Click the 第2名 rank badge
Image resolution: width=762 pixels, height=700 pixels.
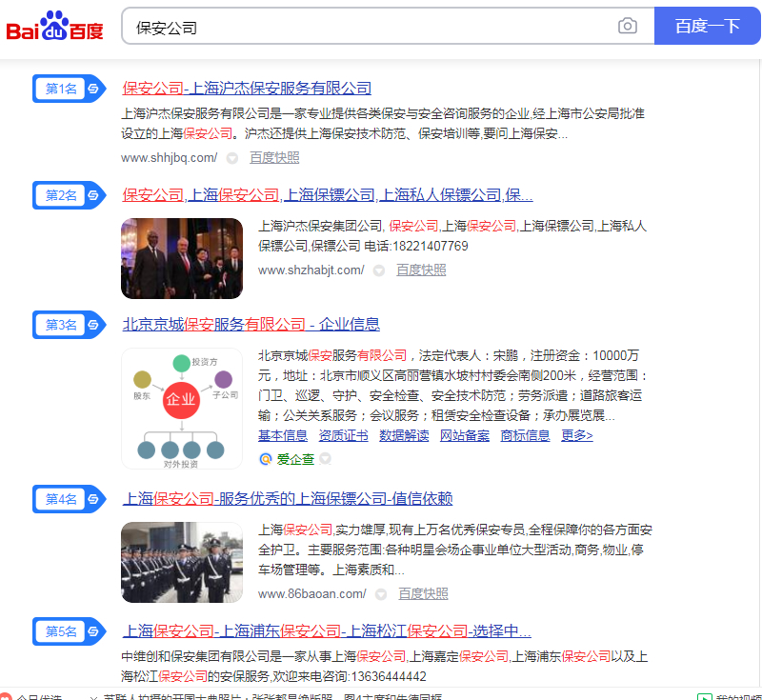[69, 195]
